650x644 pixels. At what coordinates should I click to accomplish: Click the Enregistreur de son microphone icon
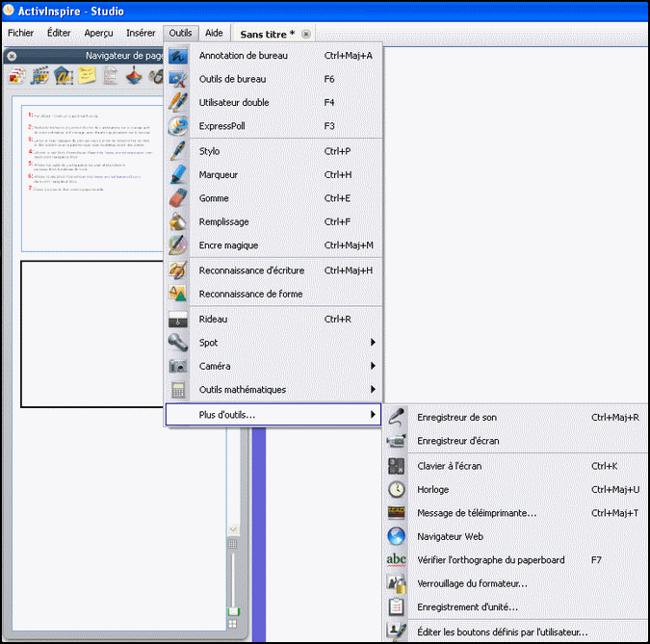tap(397, 418)
